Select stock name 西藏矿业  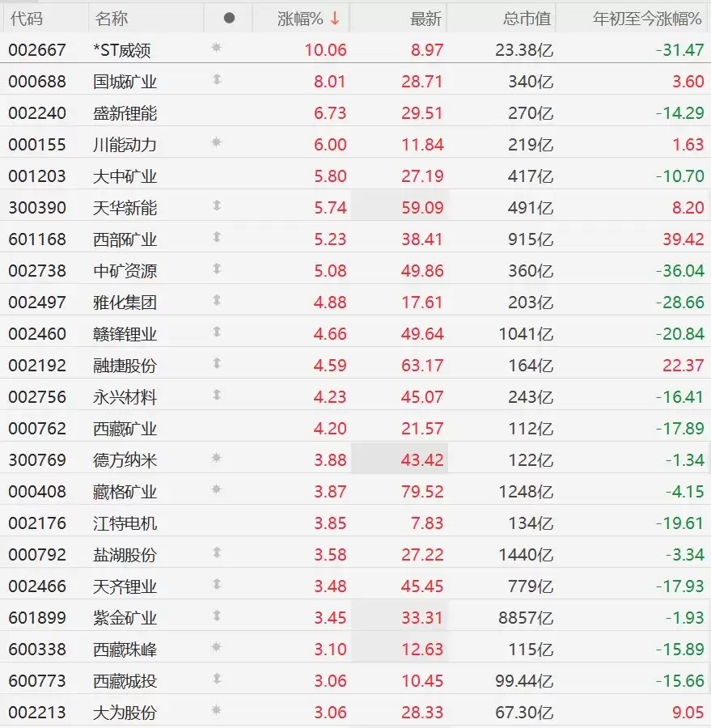pos(125,429)
